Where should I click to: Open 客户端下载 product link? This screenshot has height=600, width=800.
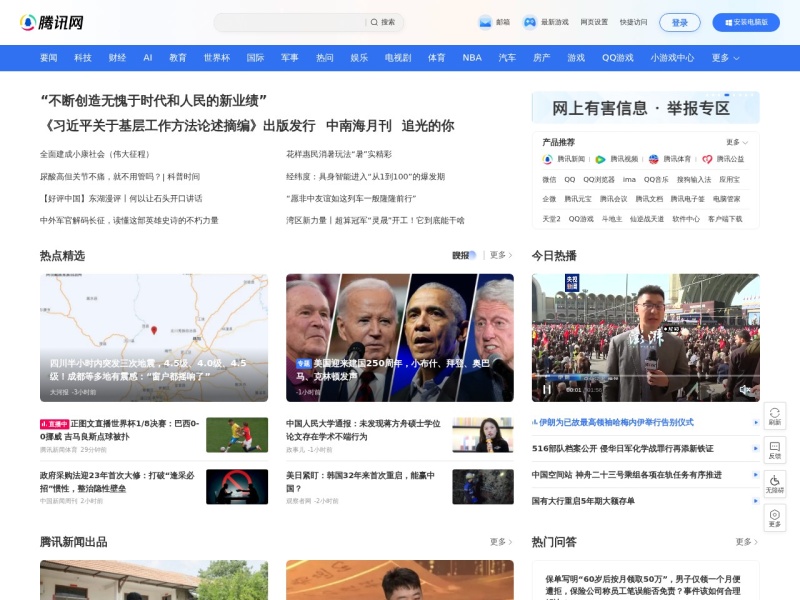click(x=725, y=219)
